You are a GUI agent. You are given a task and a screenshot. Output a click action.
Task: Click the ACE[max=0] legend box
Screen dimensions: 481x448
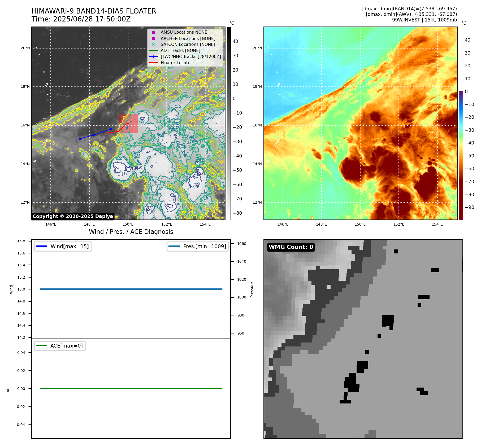[60, 346]
